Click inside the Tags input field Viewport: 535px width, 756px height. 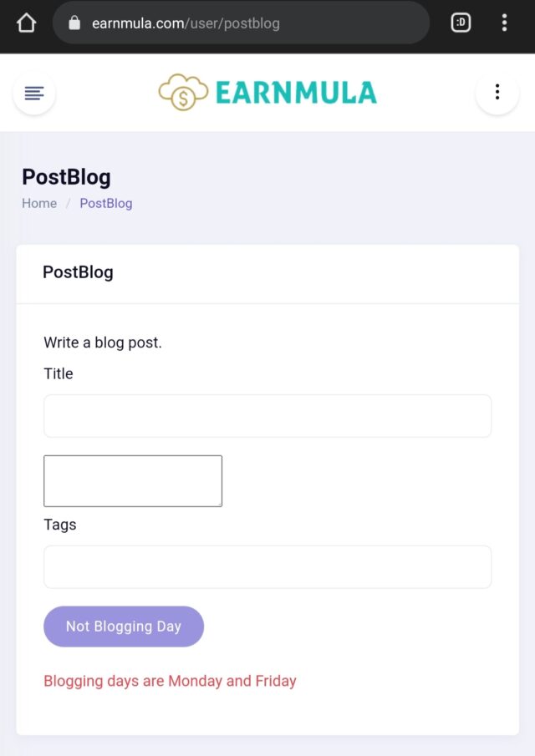[x=267, y=567]
